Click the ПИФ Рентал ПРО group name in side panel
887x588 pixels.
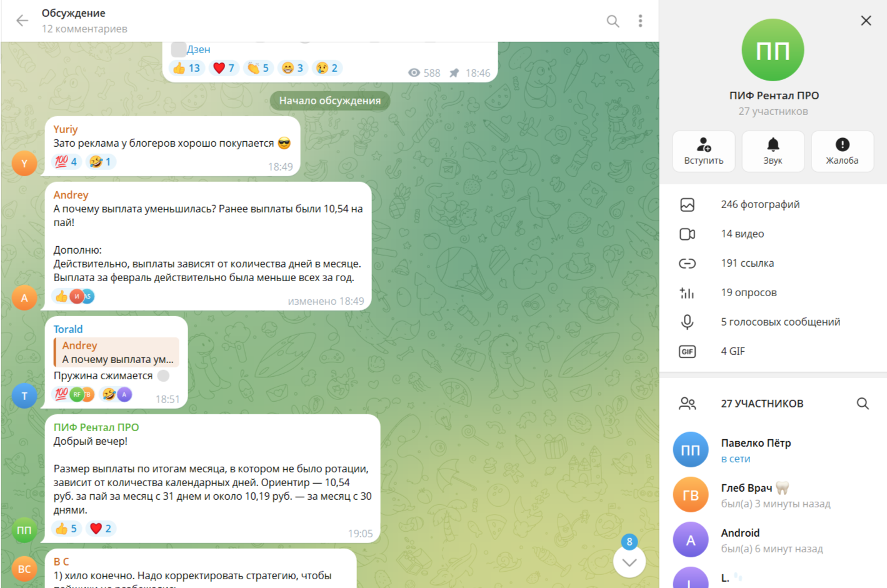(774, 96)
